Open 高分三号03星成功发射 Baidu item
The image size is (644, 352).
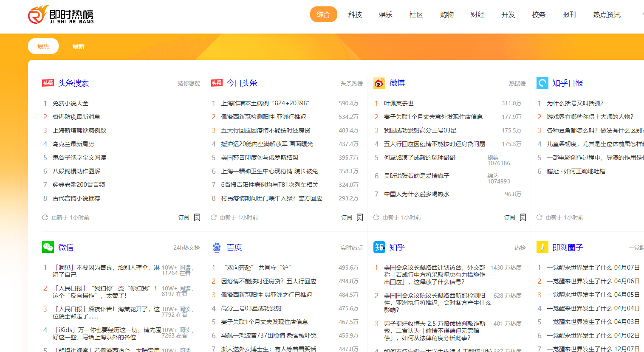click(251, 308)
